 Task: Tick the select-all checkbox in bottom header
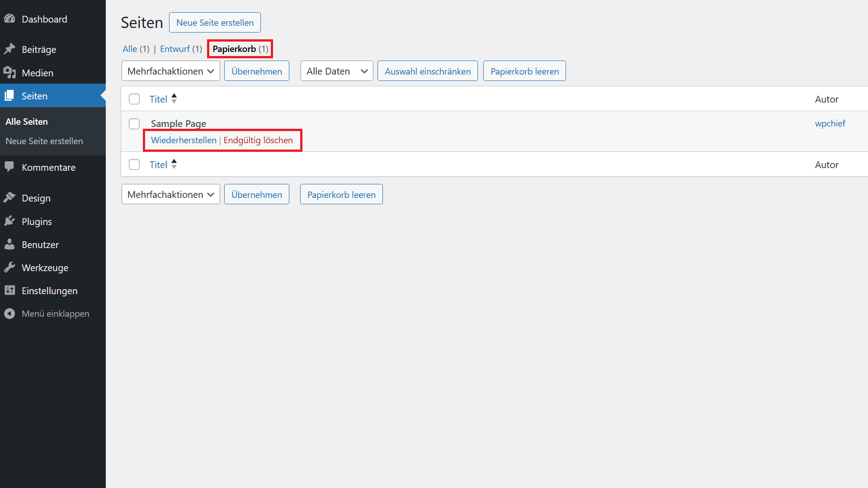click(134, 164)
